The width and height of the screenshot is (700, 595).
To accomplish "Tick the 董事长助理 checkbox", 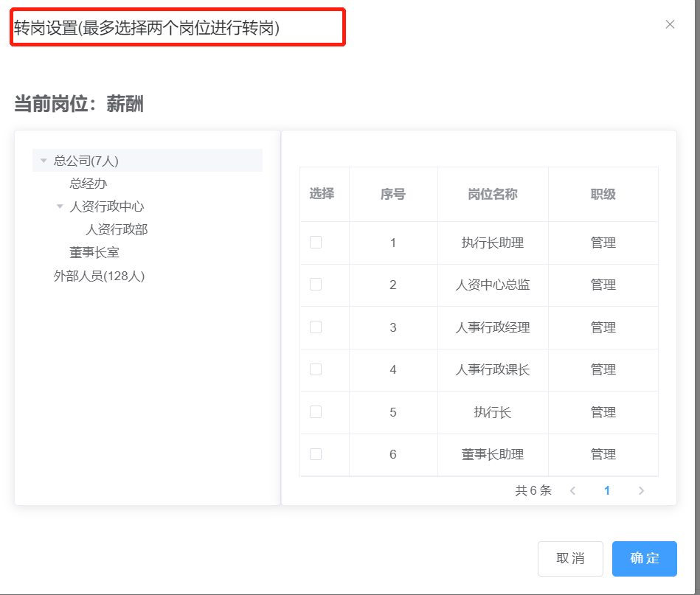I will pyautogui.click(x=316, y=454).
